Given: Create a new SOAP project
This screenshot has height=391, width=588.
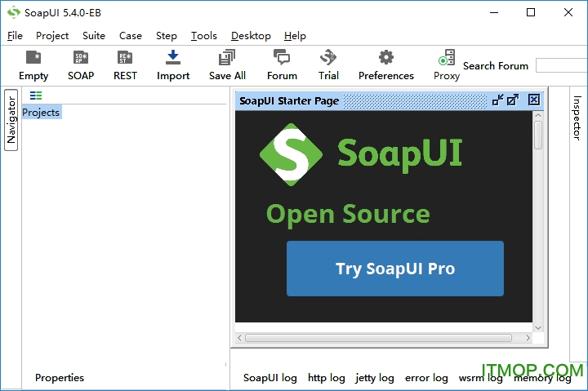Looking at the screenshot, I should [x=81, y=65].
